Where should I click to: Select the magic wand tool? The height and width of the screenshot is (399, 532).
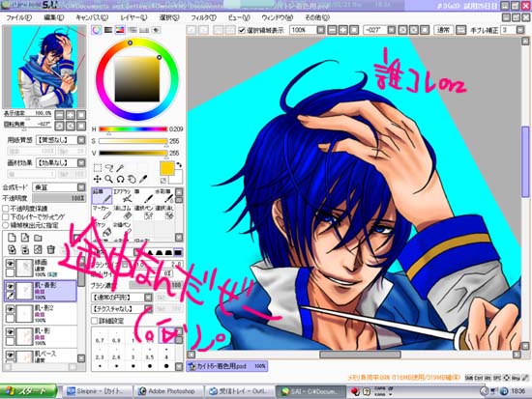120,168
